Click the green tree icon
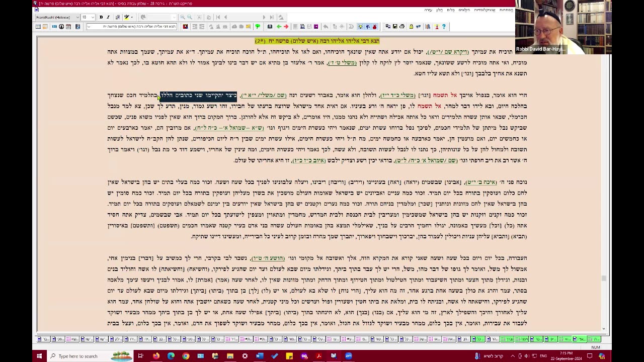644x362 pixels. (x=258, y=27)
